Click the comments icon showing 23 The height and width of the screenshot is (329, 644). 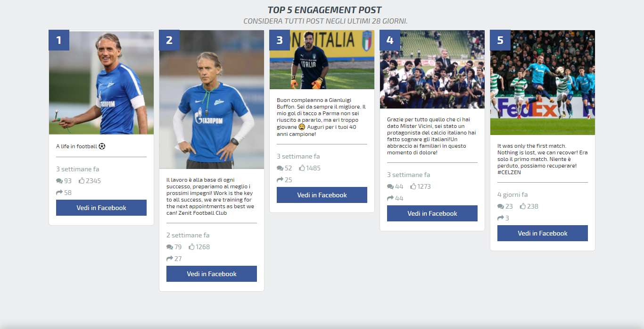click(501, 206)
